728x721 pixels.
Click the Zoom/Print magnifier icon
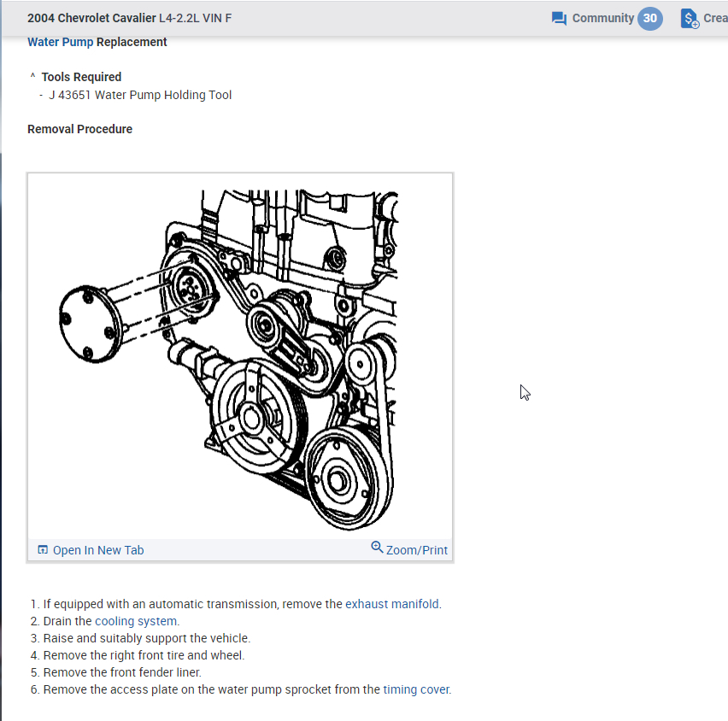point(377,548)
